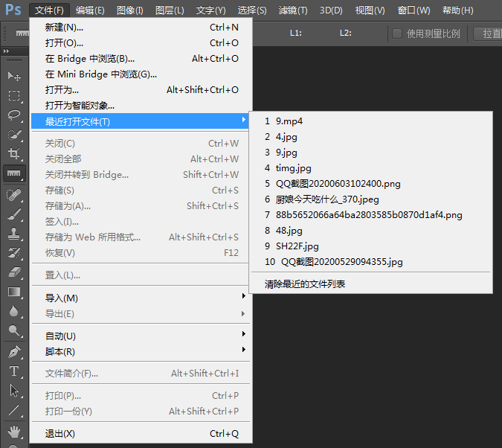Open the 窗口(W) menu
502x448 pixels.
pos(413,10)
